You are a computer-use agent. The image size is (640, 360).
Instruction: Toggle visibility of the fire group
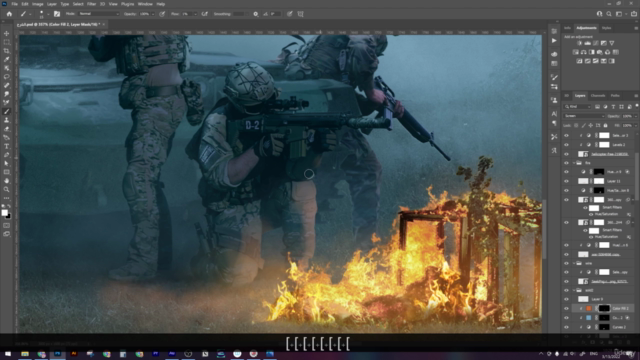[566, 163]
